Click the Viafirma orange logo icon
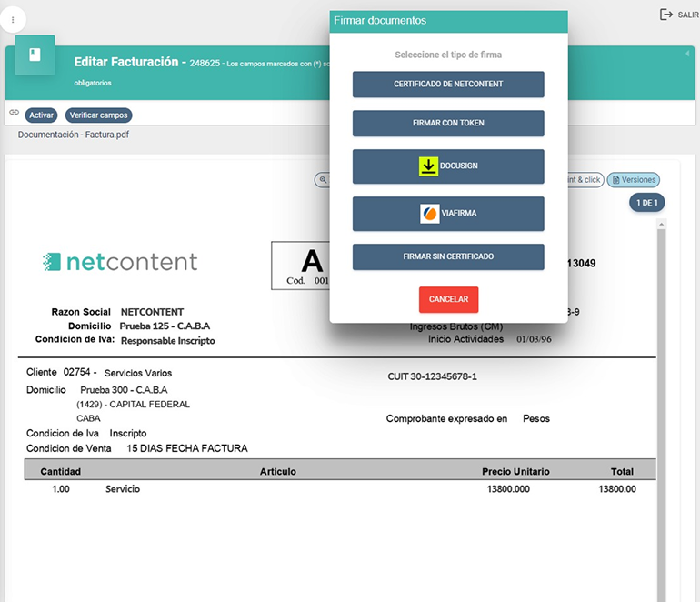 click(x=430, y=214)
